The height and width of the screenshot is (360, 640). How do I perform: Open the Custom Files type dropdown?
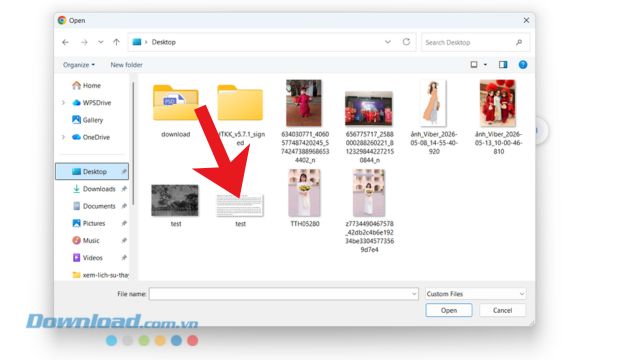click(x=475, y=294)
